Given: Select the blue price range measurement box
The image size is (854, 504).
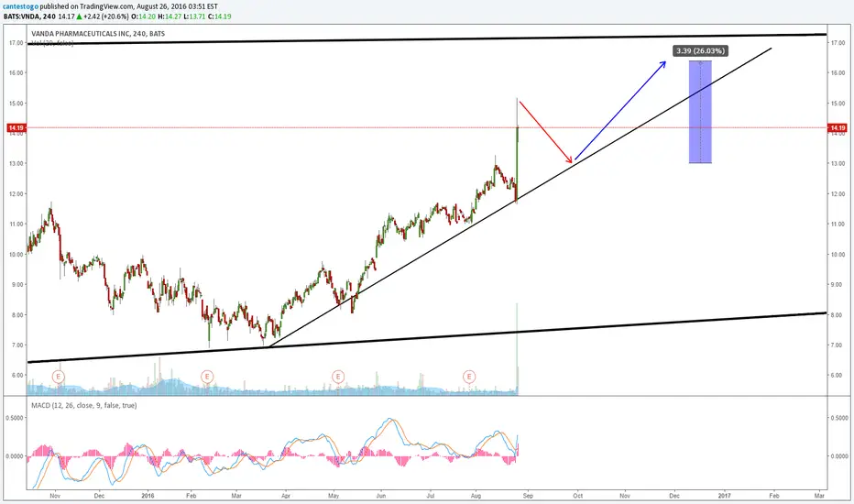Looking at the screenshot, I should click(700, 112).
